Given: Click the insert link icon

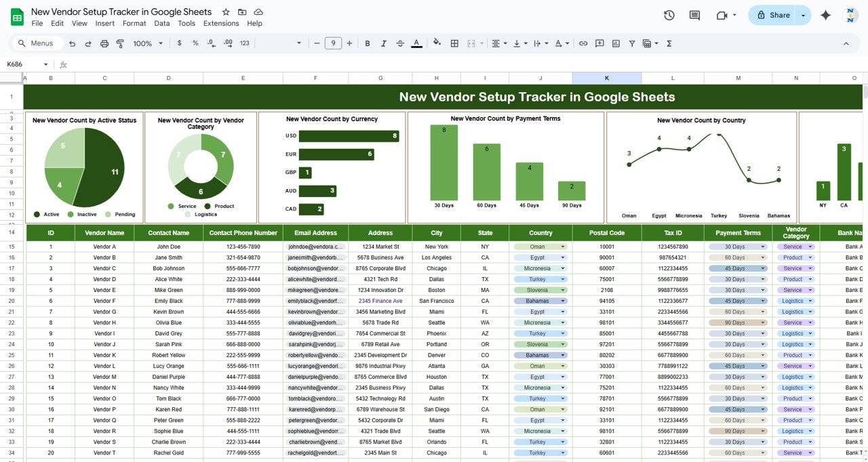Looking at the screenshot, I should click(x=583, y=43).
